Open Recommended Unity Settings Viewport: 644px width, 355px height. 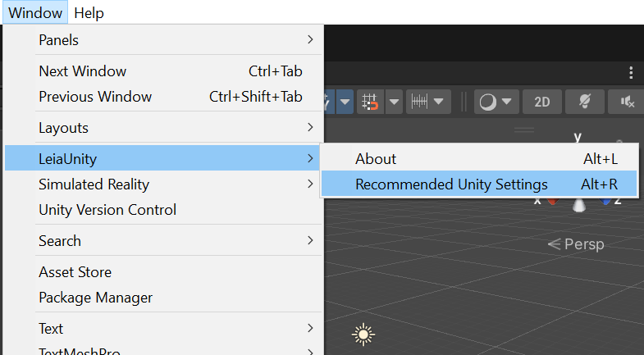[x=479, y=184]
